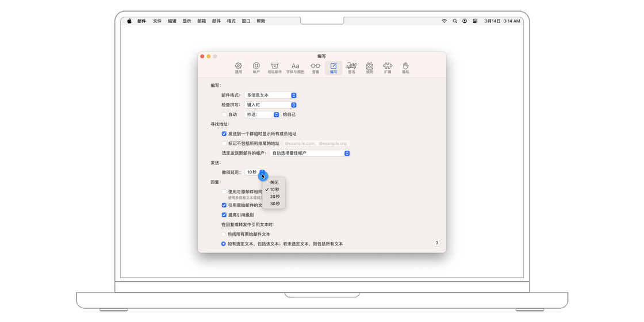Open the 隐私 privacy pane

(406, 68)
